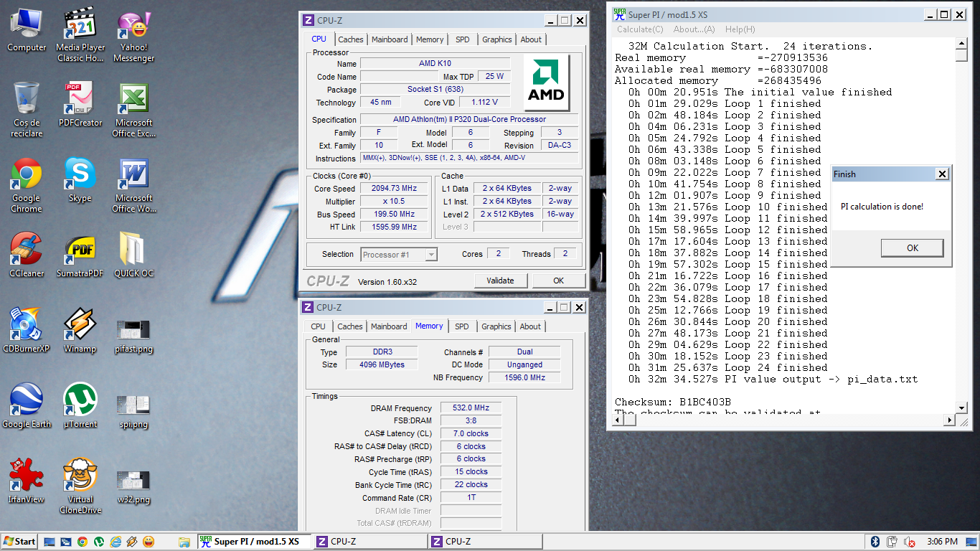This screenshot has width=980, height=551.
Task: Open the Start menu
Action: click(x=19, y=542)
